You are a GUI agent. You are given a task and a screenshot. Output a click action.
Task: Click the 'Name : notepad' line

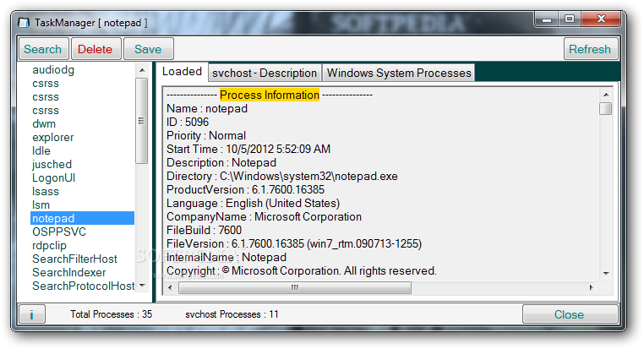[207, 109]
